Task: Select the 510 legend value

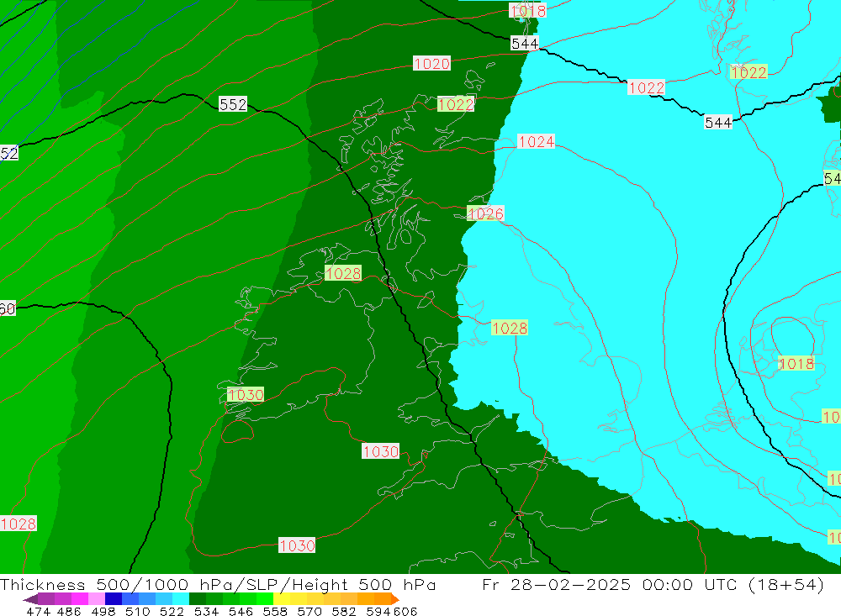Action: (x=138, y=612)
